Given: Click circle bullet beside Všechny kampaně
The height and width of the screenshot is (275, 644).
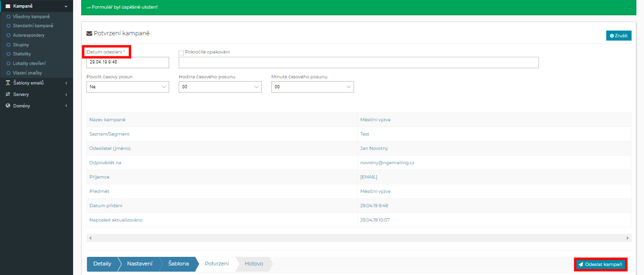Looking at the screenshot, I should pyautogui.click(x=9, y=17).
